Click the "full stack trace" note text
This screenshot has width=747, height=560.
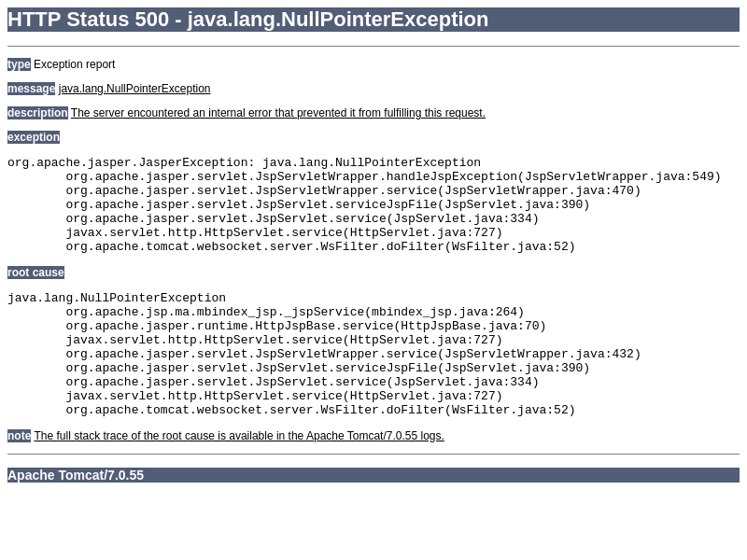[x=239, y=436]
